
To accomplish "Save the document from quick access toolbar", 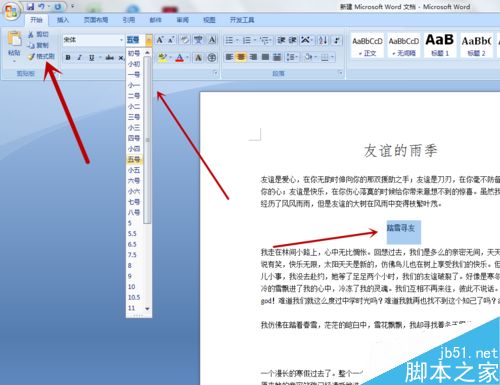I will [x=31, y=6].
